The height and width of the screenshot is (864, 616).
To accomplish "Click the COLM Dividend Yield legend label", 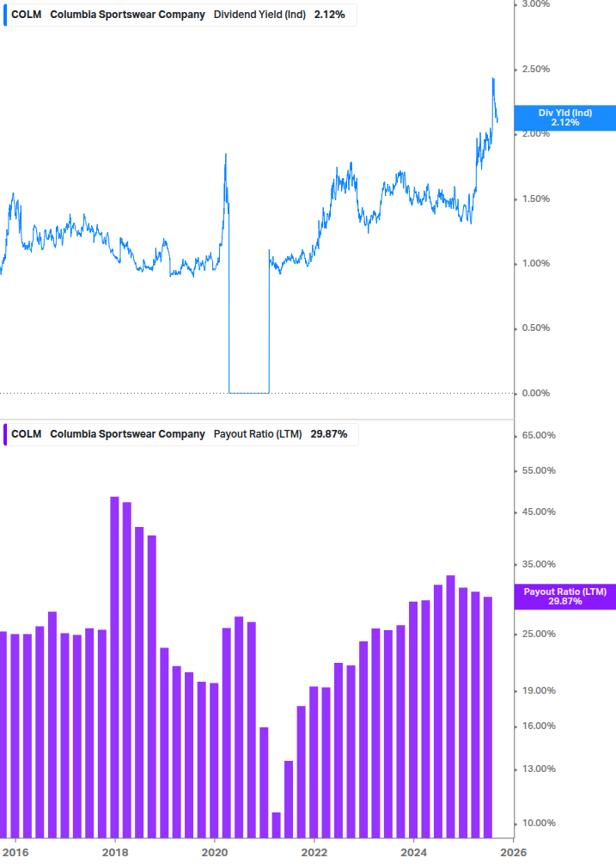I will coord(180,15).
